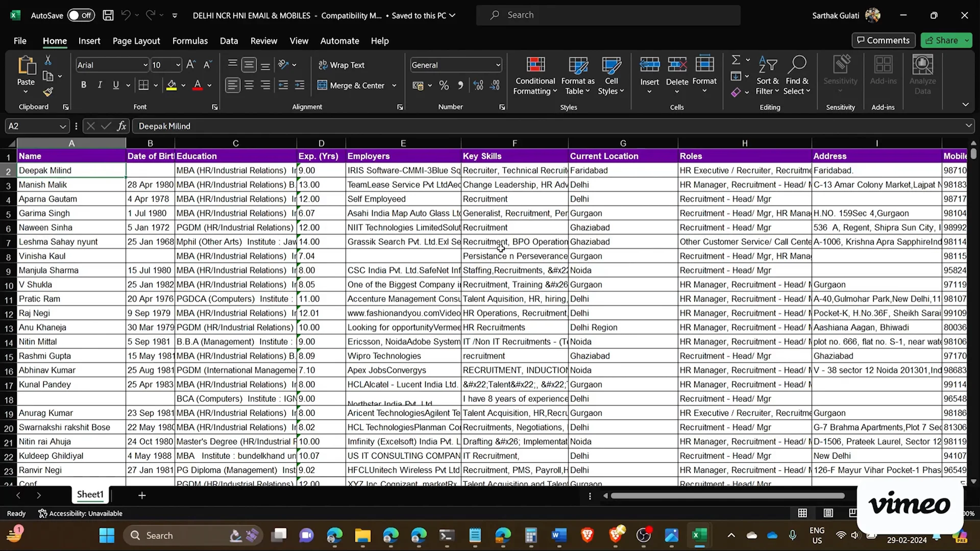This screenshot has width=980, height=551.
Task: Toggle bold formatting
Action: click(84, 85)
